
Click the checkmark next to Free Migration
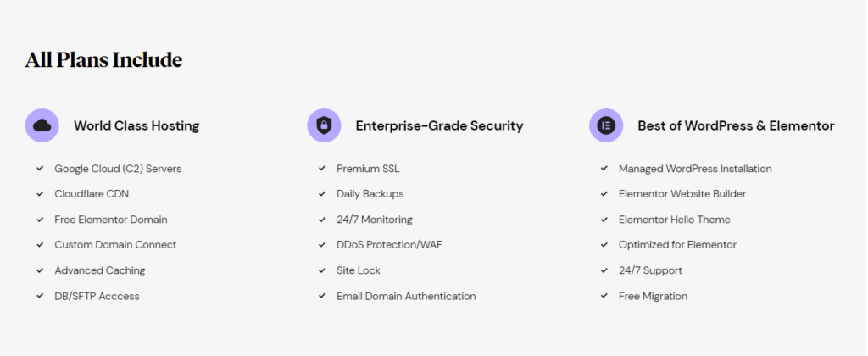(604, 296)
